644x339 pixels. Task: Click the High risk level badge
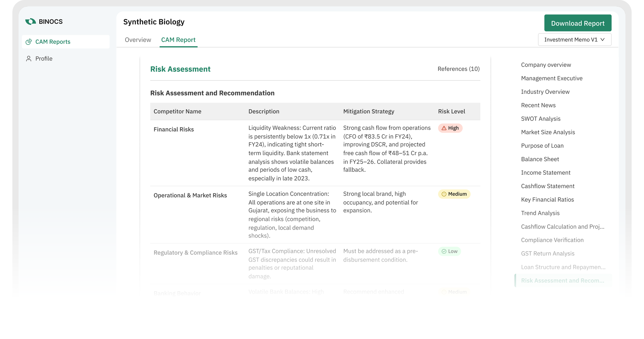click(450, 128)
